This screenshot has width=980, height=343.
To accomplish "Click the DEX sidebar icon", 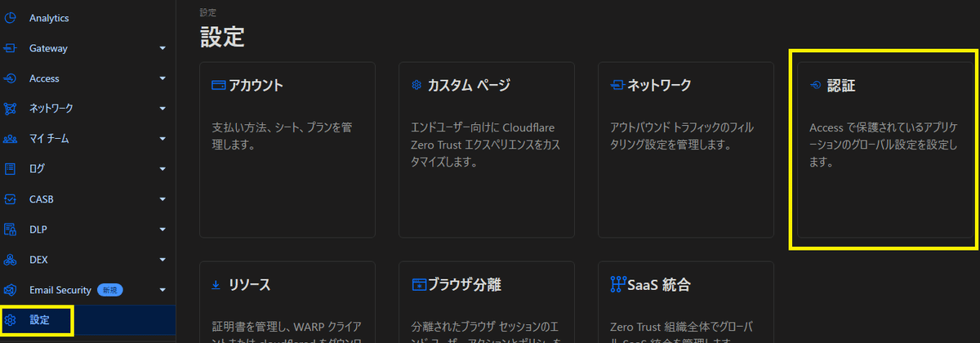I will pyautogui.click(x=11, y=260).
